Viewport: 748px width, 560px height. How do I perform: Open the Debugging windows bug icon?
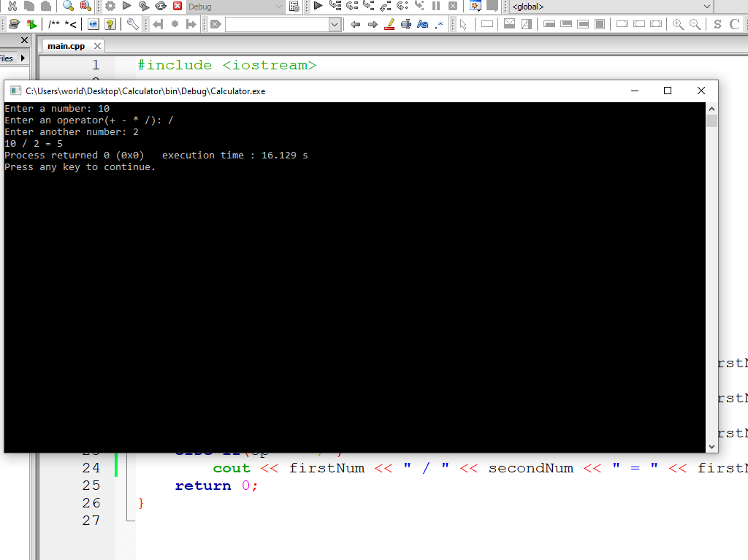click(x=475, y=6)
